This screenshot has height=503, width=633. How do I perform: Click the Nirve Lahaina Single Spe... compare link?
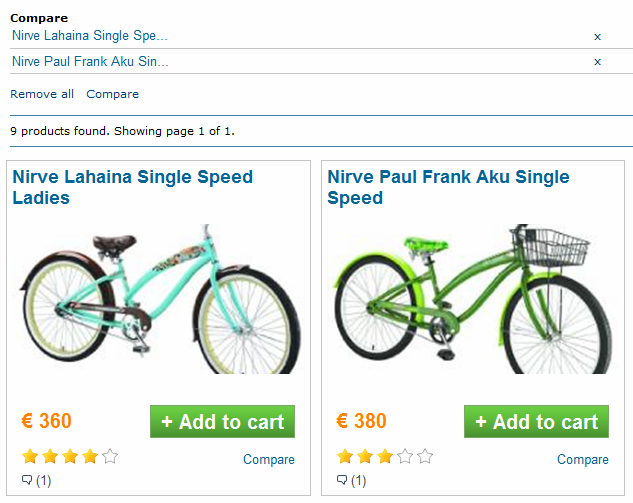click(x=90, y=36)
